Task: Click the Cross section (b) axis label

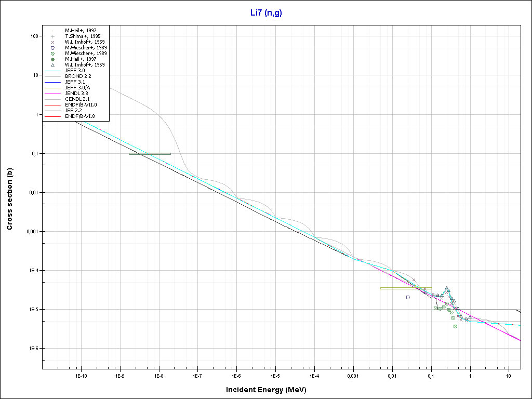Action: pos(9,199)
